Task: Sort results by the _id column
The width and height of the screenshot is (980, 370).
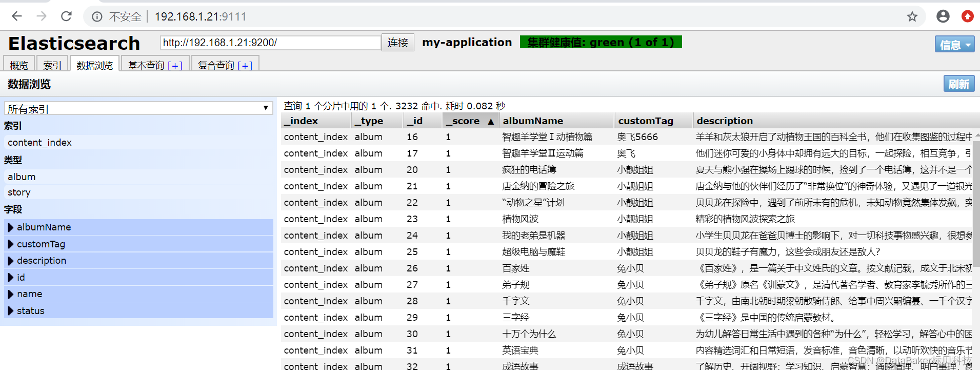Action: [x=423, y=121]
